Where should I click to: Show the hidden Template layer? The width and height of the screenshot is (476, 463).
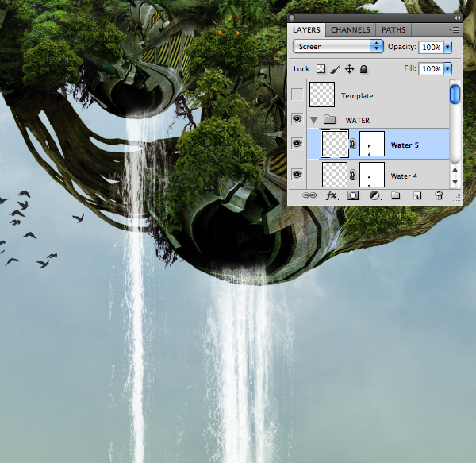point(297,95)
